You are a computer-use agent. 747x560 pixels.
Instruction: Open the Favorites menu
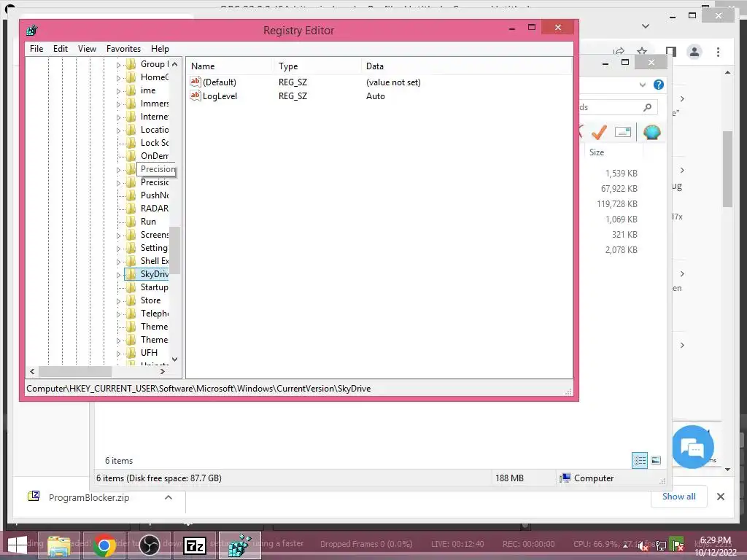point(123,49)
